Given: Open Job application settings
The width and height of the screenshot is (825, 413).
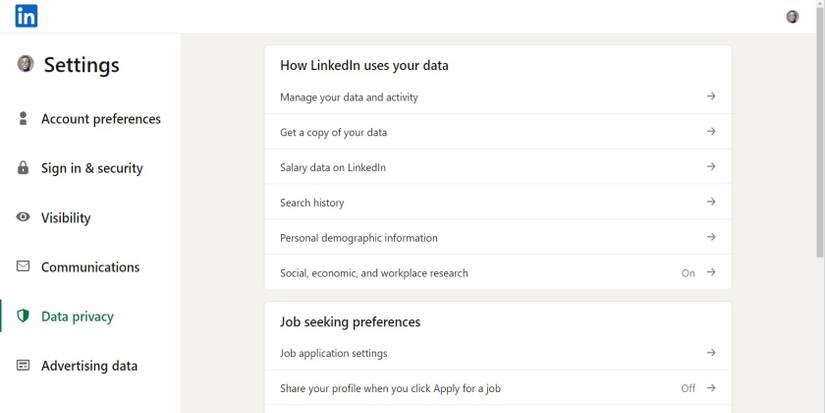Looking at the screenshot, I should pos(333,353).
